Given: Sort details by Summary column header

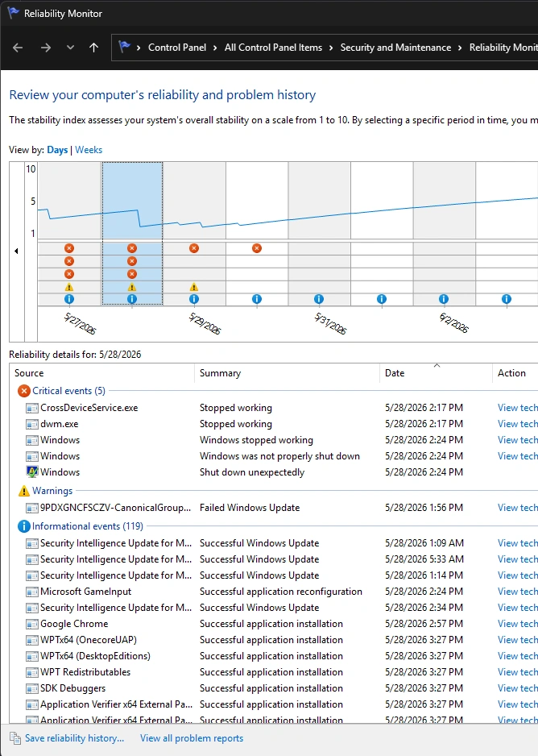Looking at the screenshot, I should 287,372.
